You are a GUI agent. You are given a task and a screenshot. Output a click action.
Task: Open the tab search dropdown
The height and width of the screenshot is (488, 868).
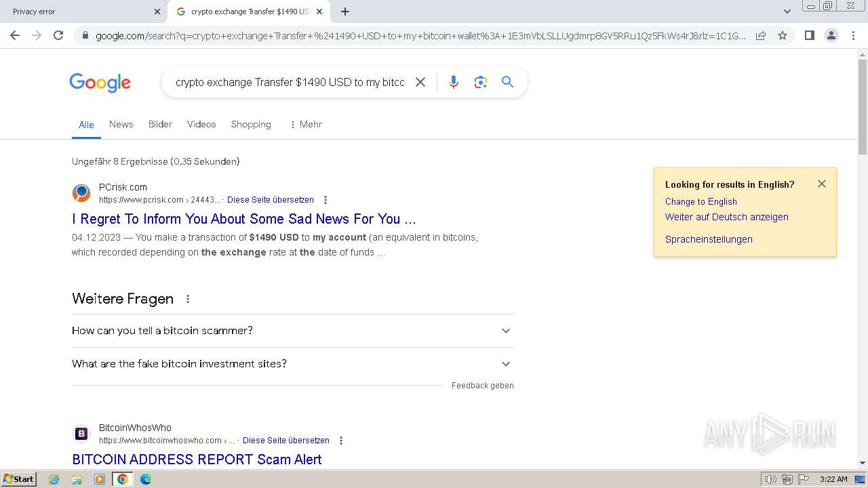coord(787,12)
